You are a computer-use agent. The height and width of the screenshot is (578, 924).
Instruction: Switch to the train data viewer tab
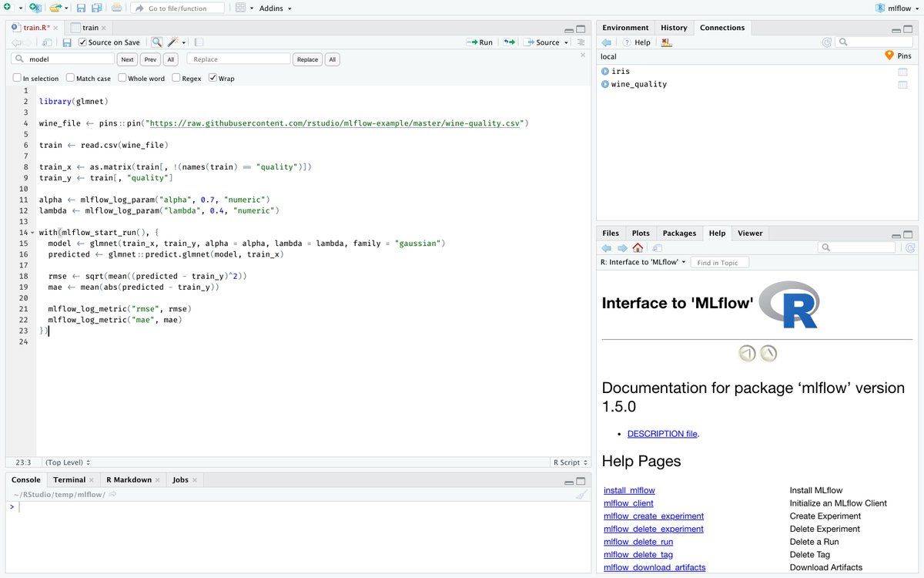[x=90, y=28]
